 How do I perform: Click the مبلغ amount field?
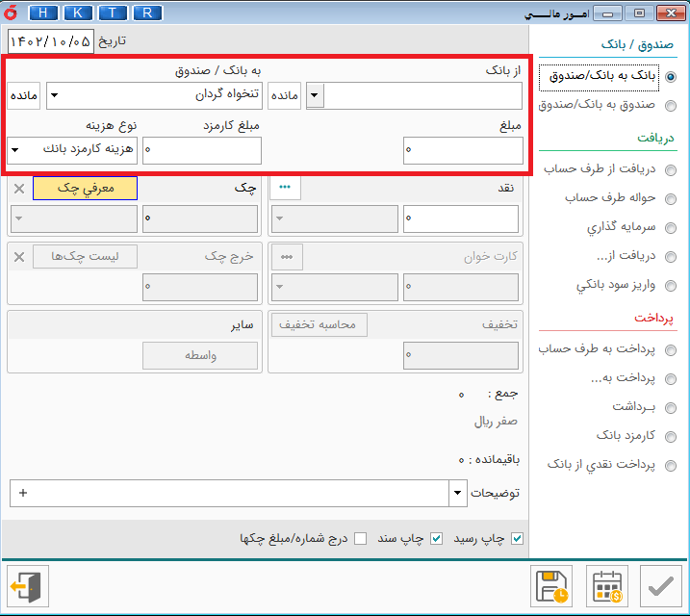pyautogui.click(x=463, y=150)
